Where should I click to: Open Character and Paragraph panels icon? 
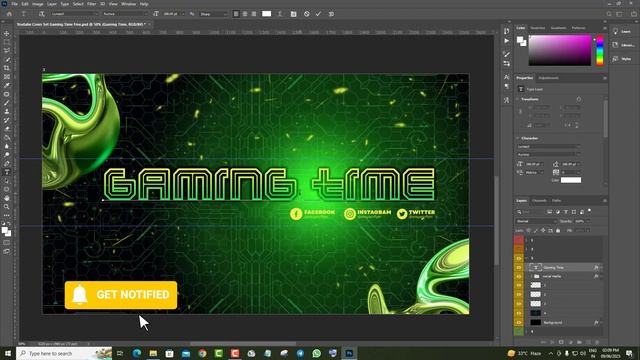click(293, 14)
